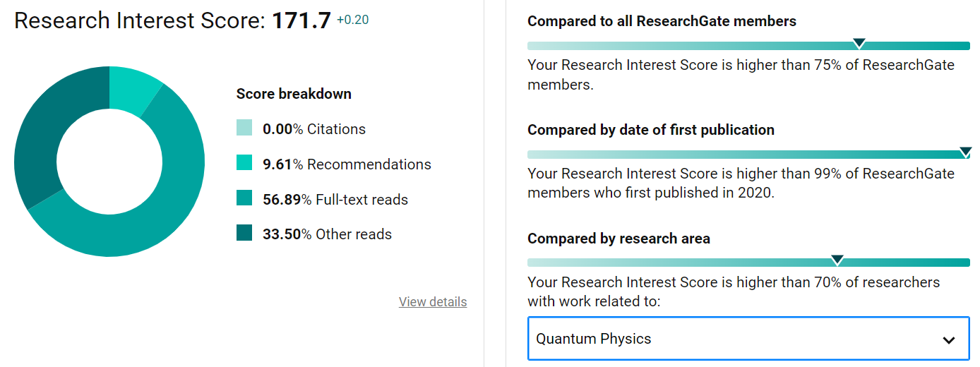The height and width of the screenshot is (367, 980).
Task: Select the Recommendations segment of the donut chart
Action: pos(133,89)
